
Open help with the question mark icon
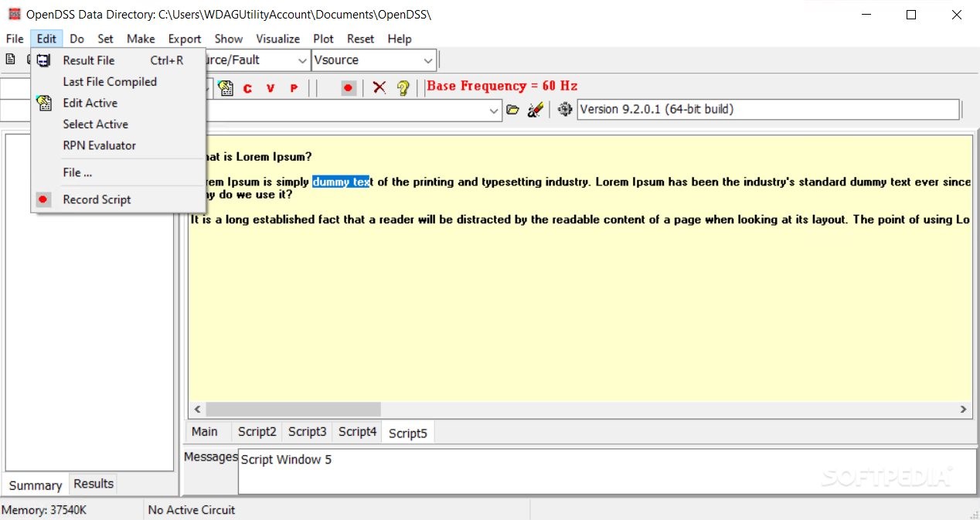(403, 87)
